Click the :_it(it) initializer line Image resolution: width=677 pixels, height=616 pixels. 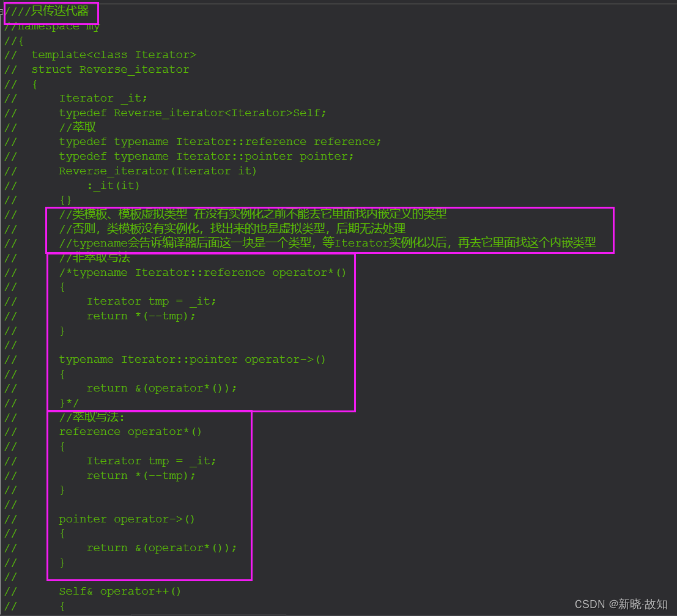[x=113, y=186]
